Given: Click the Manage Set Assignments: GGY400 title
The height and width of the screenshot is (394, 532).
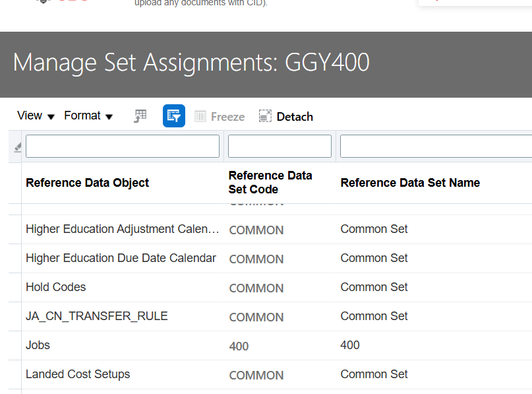Looking at the screenshot, I should [x=191, y=63].
